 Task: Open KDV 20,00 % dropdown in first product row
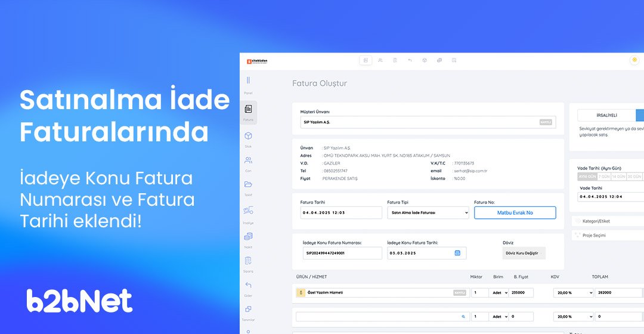tap(574, 292)
